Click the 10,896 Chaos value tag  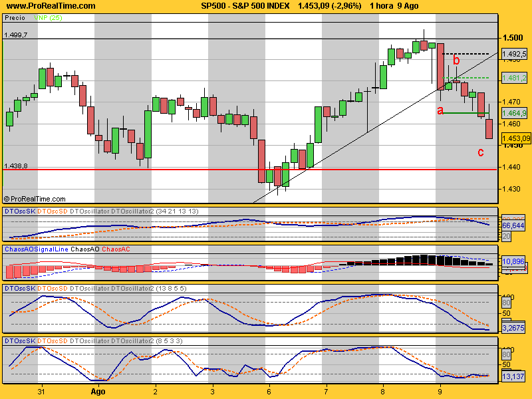[x=513, y=261]
